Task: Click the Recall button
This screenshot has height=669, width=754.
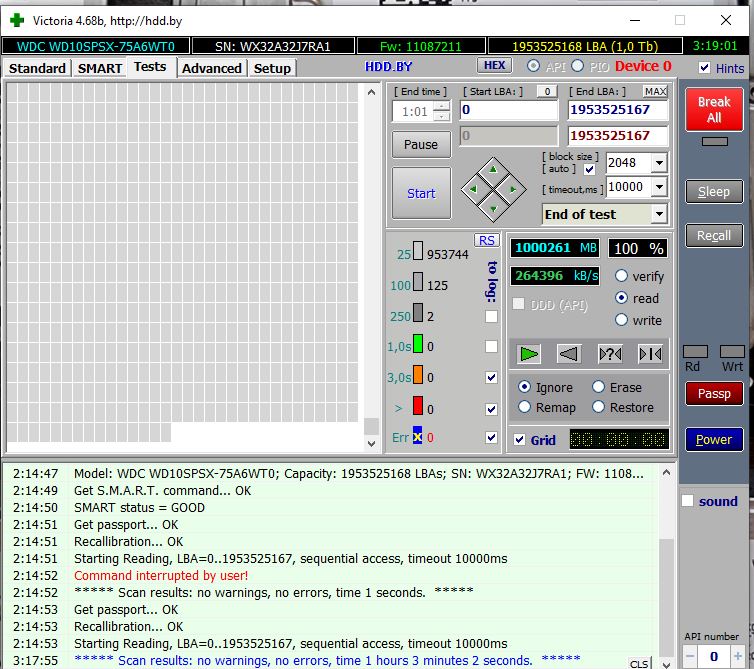Action: (714, 235)
